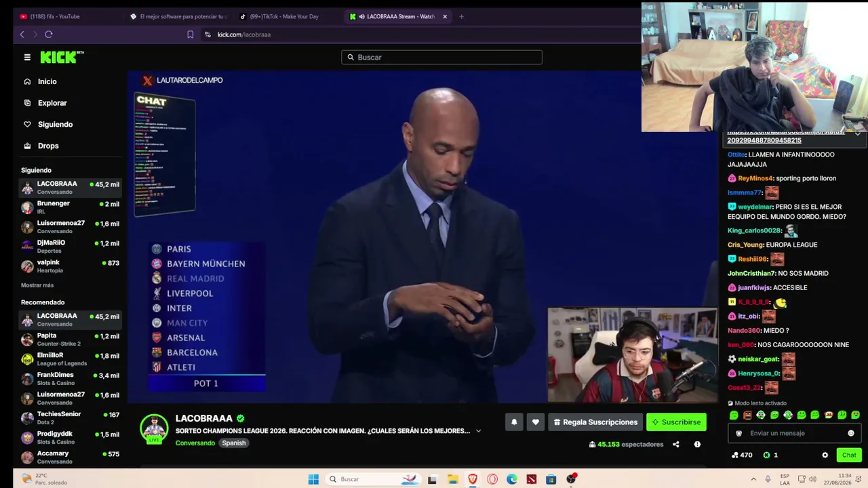868x488 pixels.
Task: Open the Kicks balance showing 1
Action: click(x=770, y=455)
